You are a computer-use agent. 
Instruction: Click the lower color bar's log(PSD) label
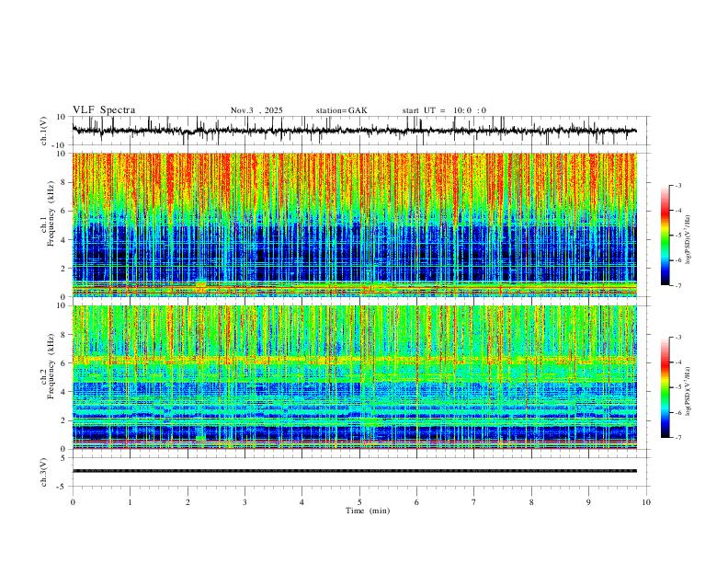[x=688, y=391]
